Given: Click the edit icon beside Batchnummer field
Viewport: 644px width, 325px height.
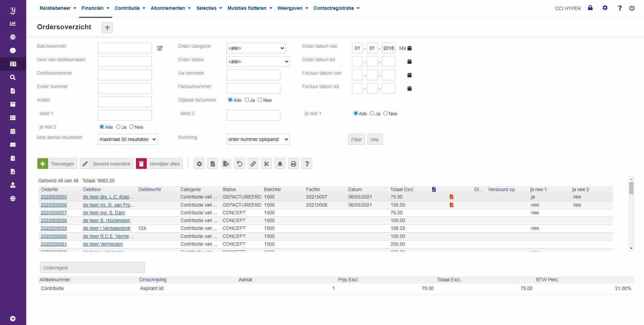Looking at the screenshot, I should tap(160, 48).
